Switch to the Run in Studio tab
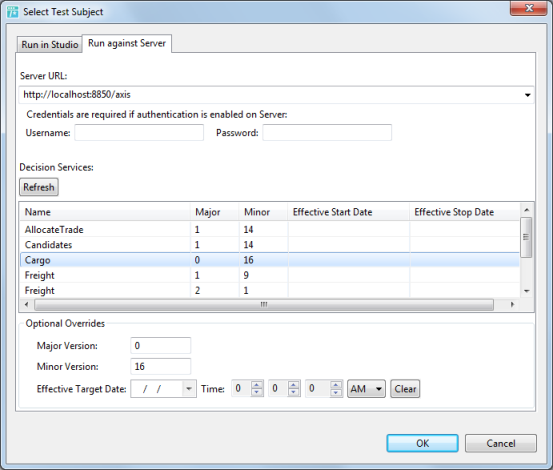 coord(49,45)
